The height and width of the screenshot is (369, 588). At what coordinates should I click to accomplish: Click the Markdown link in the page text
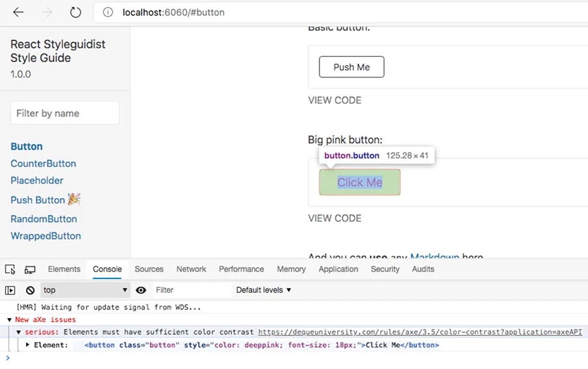click(x=434, y=256)
